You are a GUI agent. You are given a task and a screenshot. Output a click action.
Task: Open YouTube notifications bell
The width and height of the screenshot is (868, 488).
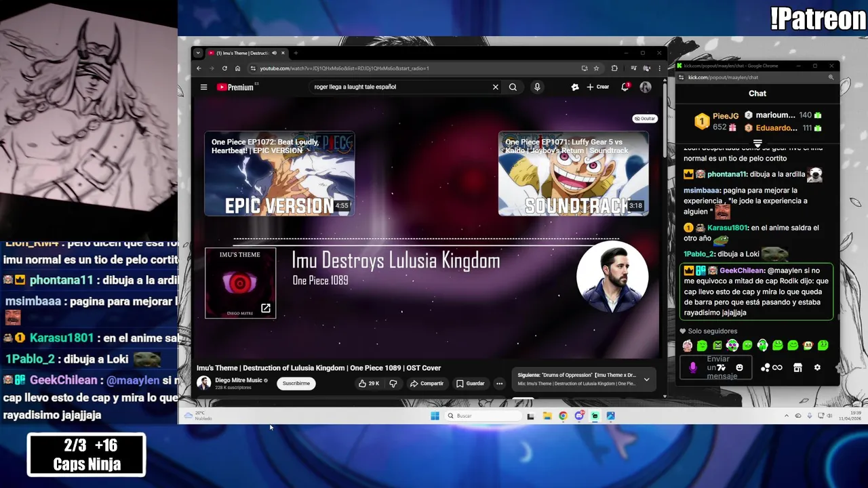(x=625, y=87)
